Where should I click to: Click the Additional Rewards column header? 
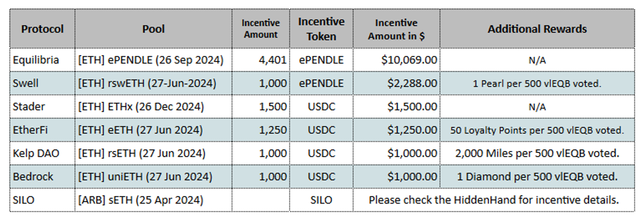pos(537,29)
